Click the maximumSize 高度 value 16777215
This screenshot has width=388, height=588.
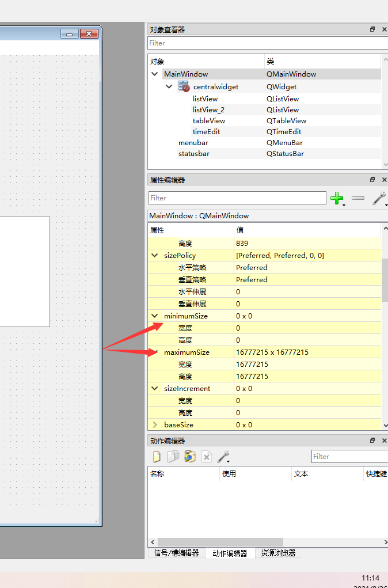coord(307,377)
